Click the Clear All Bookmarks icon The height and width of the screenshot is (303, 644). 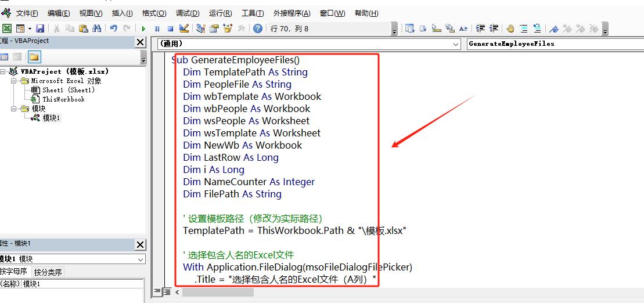(594, 28)
